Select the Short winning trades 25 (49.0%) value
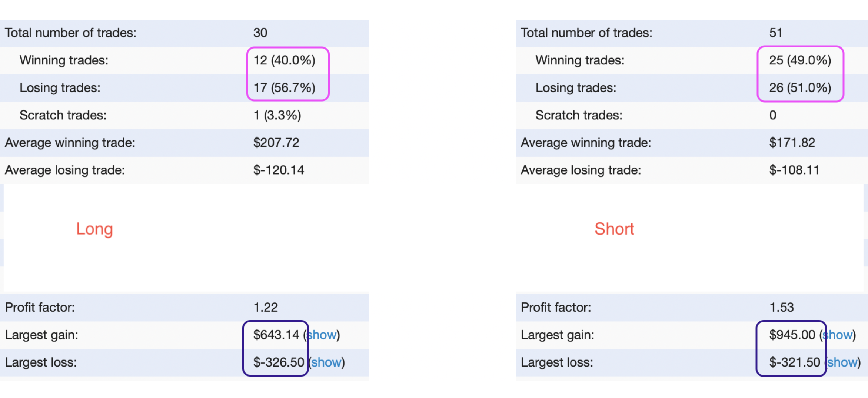868x398 pixels. click(x=800, y=60)
